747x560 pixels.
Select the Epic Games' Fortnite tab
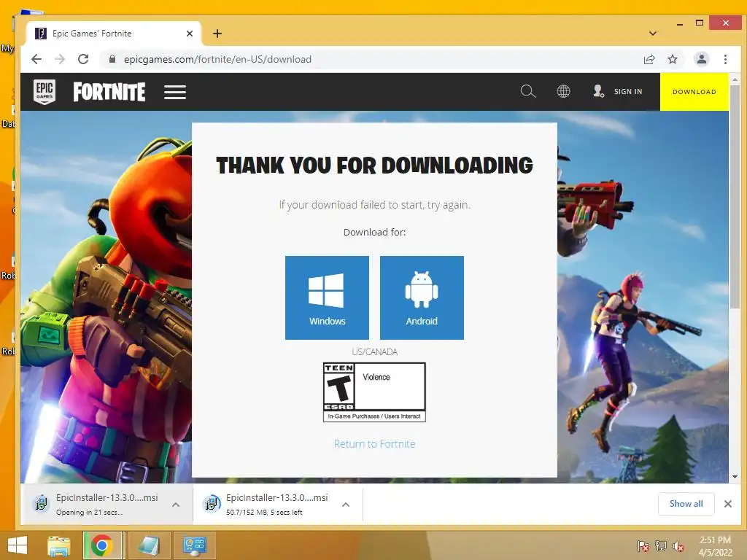coord(113,34)
